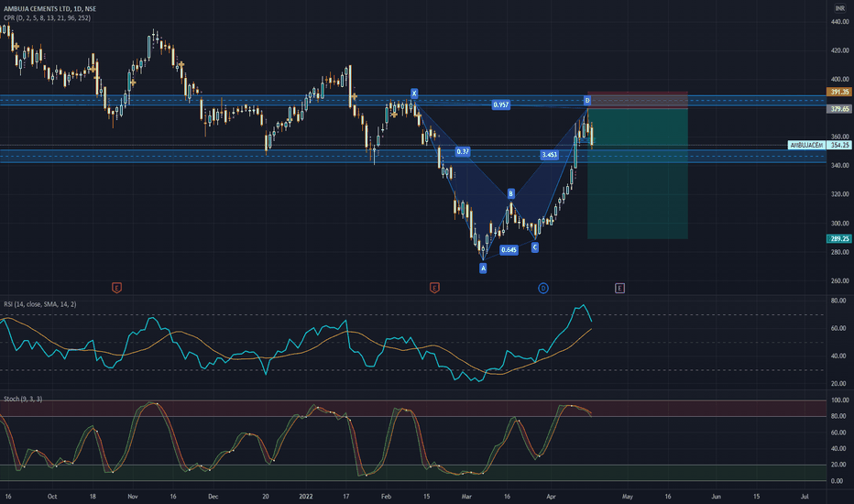Select harmonic pattern point X label

[414, 93]
